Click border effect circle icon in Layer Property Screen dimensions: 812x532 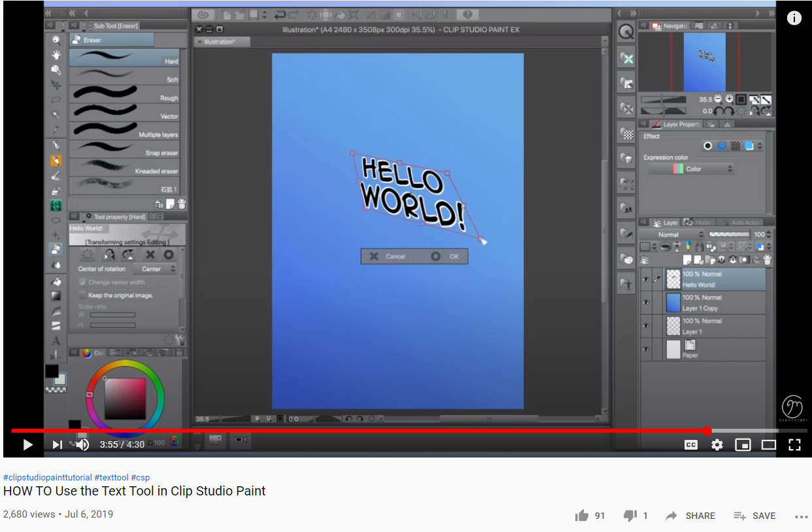coord(707,146)
